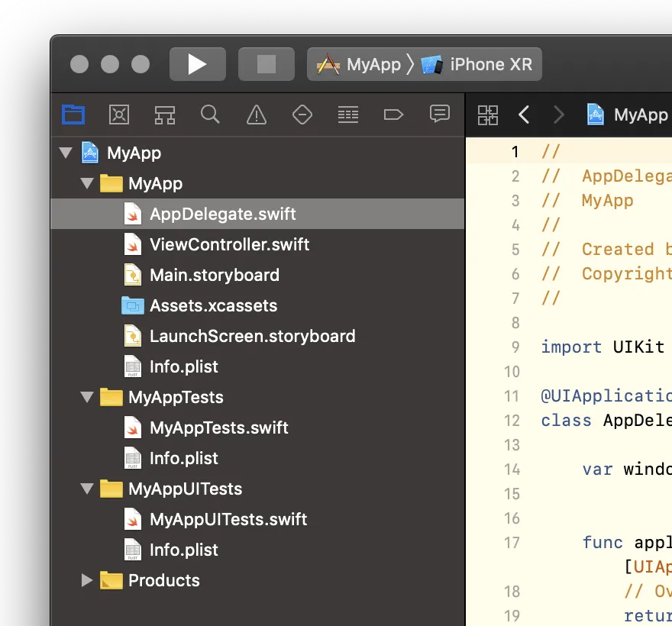Open ViewController.swift in the navigator

tap(229, 244)
